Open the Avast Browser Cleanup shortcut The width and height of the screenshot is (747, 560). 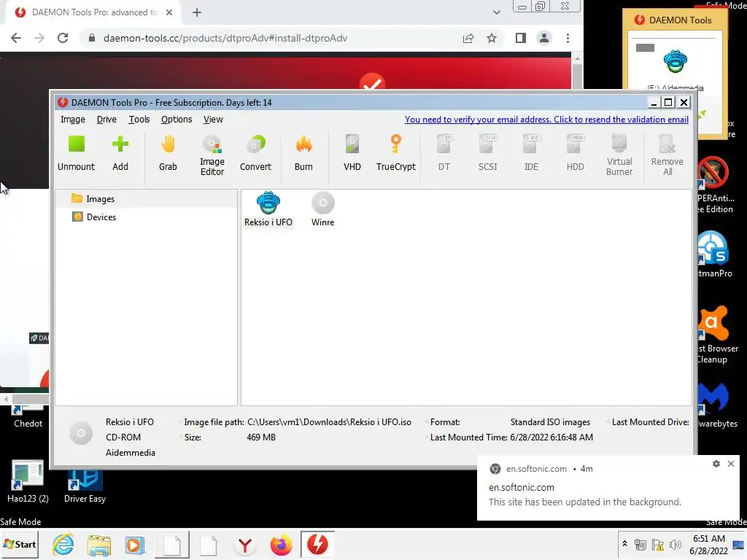tap(717, 335)
